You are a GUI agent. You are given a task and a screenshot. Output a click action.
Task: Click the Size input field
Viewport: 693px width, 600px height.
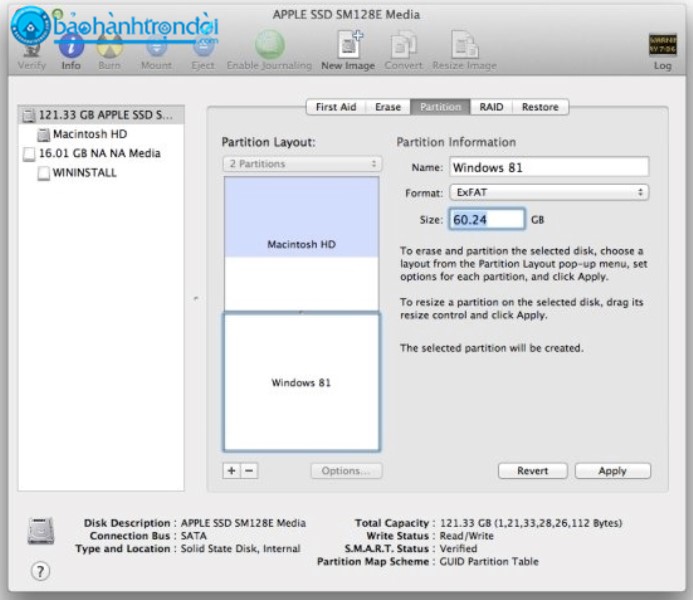point(487,220)
